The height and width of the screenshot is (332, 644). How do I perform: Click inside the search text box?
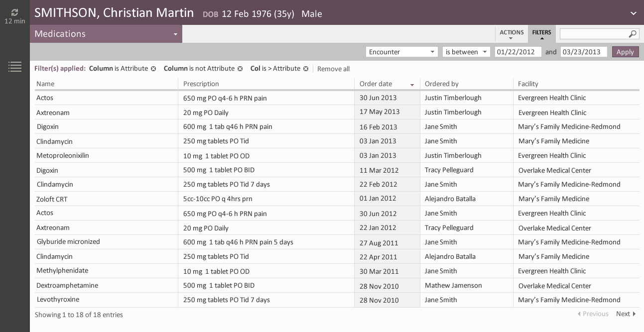[593, 34]
